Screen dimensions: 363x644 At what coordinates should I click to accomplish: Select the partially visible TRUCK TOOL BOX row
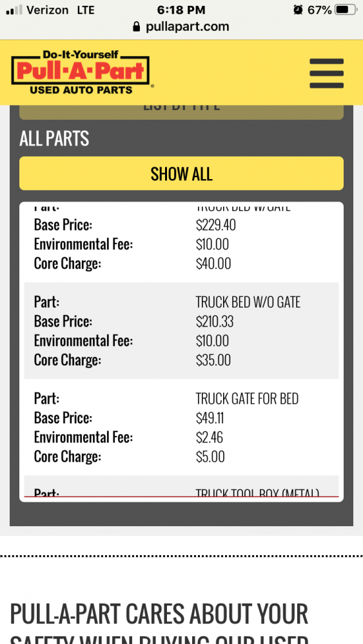[x=181, y=487]
